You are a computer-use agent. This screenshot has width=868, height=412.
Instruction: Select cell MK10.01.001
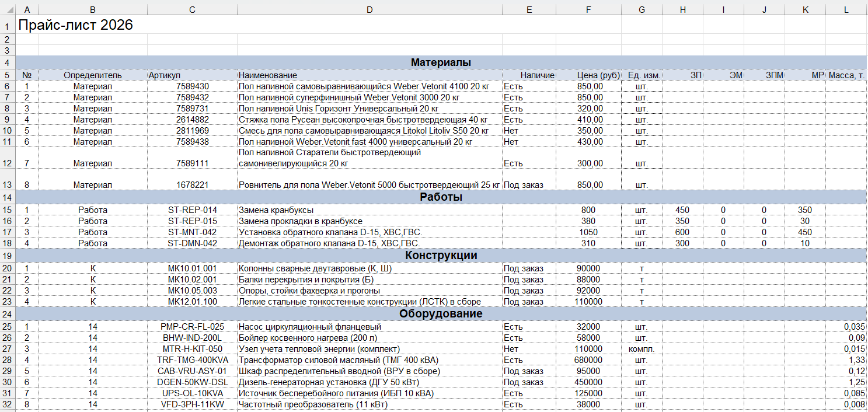click(192, 268)
